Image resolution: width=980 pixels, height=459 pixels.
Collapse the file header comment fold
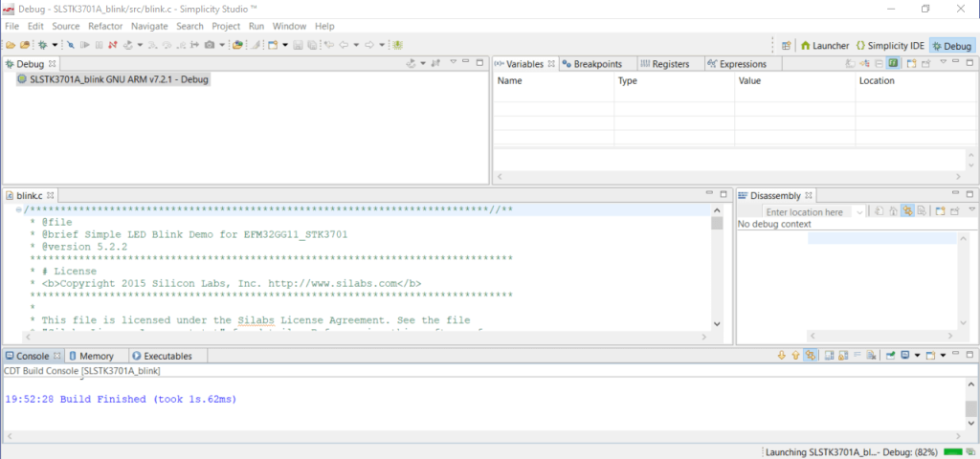19,209
